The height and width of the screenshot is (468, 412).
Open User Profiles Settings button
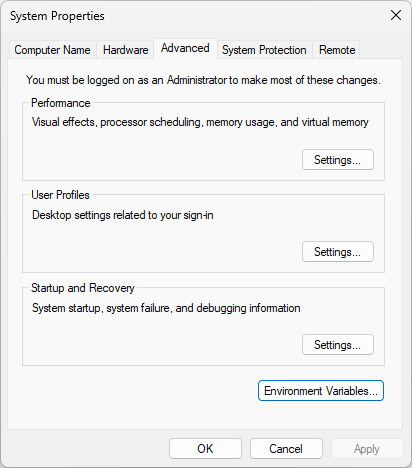click(x=338, y=252)
